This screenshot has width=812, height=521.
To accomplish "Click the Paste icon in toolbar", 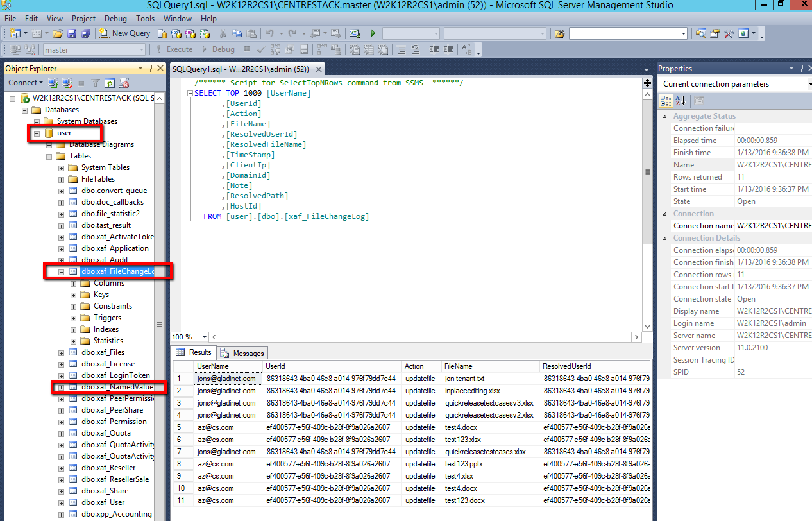I will [251, 33].
